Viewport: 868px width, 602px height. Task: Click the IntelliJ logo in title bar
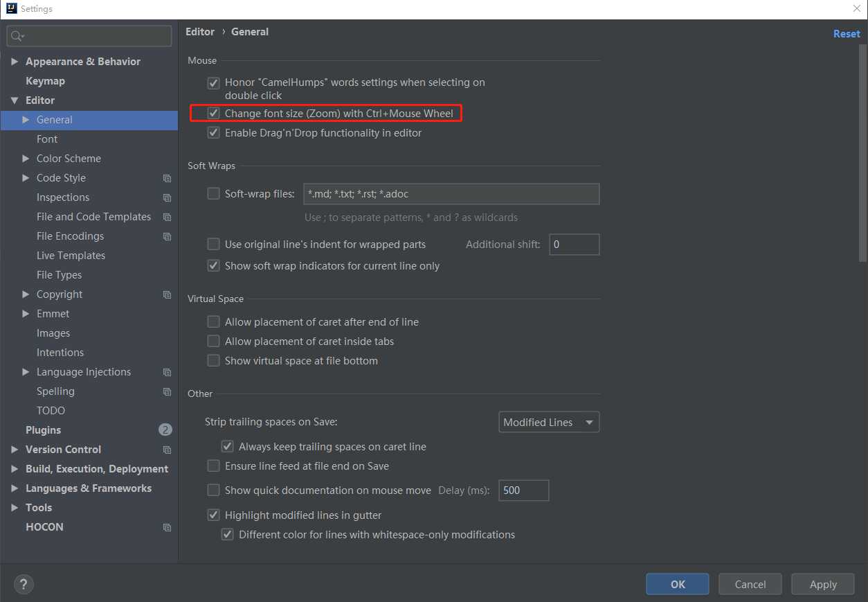(10, 9)
